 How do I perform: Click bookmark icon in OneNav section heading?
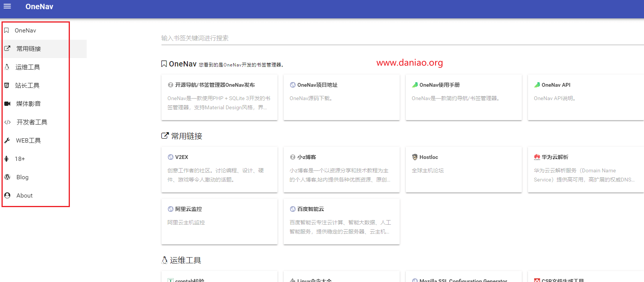[164, 64]
